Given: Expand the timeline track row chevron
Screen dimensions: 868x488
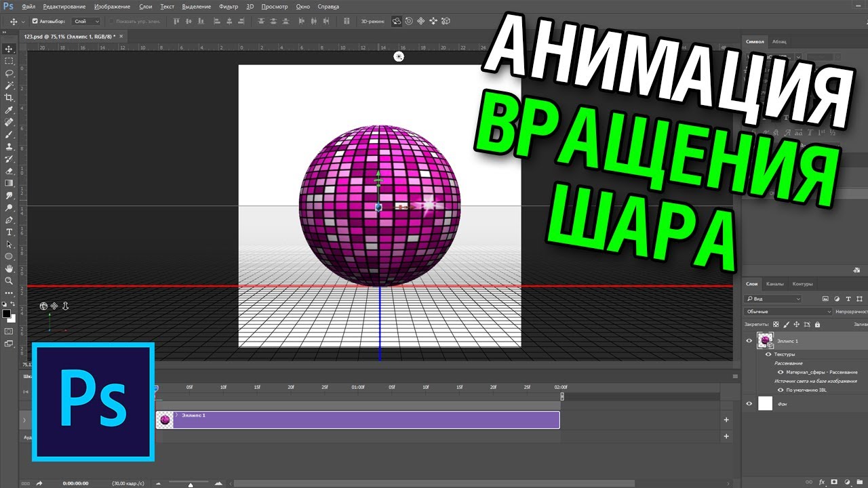Looking at the screenshot, I should tap(24, 420).
